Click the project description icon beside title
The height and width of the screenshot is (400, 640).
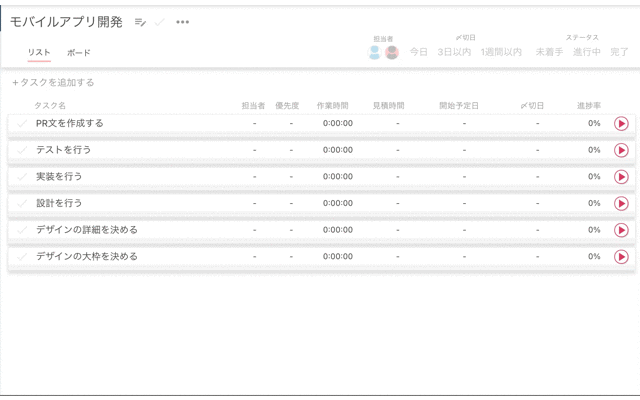140,22
